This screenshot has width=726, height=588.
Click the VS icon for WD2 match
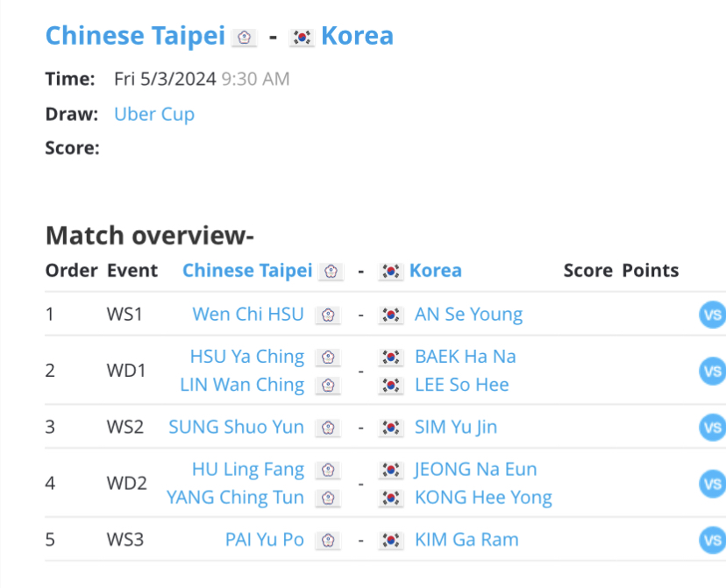713,484
